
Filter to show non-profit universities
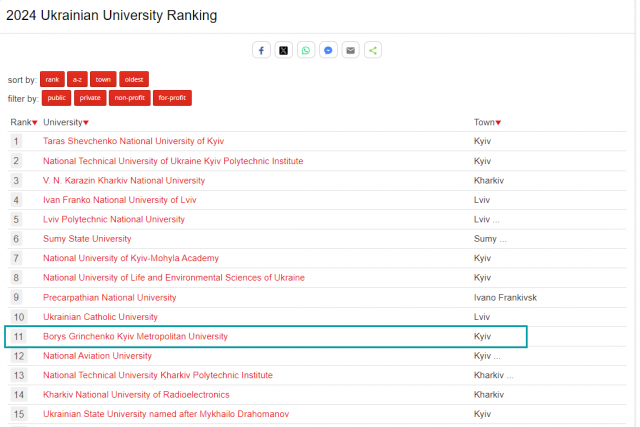(129, 98)
